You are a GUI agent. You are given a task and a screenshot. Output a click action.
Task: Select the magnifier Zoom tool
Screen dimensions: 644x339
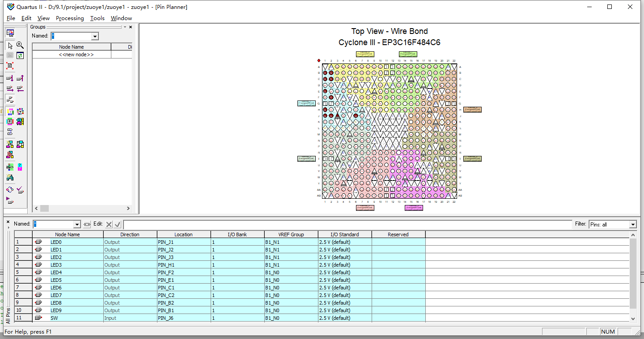20,45
